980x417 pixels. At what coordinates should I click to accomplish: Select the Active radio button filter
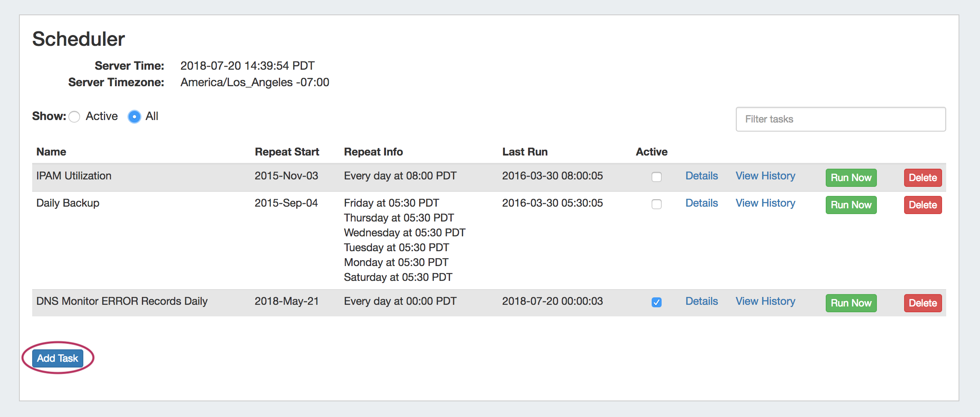[75, 117]
